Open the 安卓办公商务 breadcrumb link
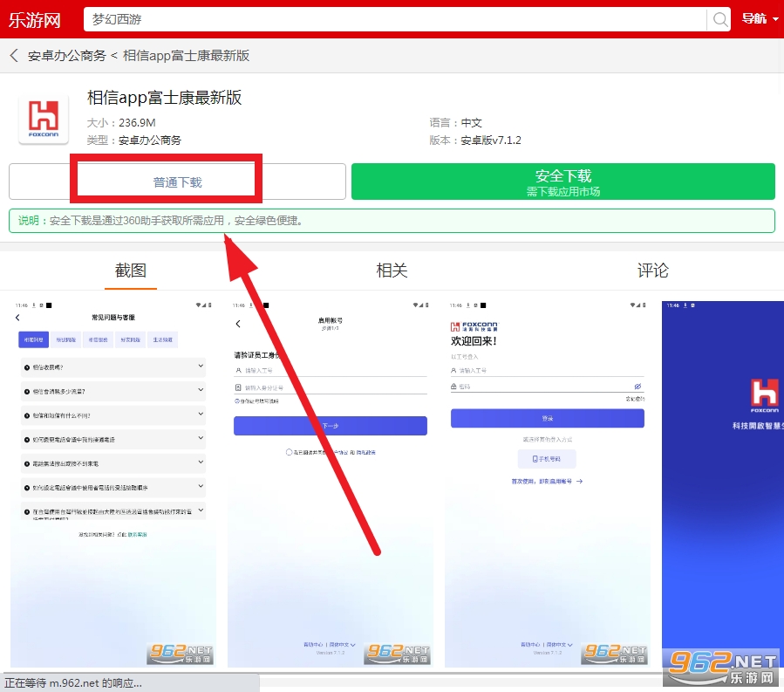The width and height of the screenshot is (784, 692). point(66,56)
